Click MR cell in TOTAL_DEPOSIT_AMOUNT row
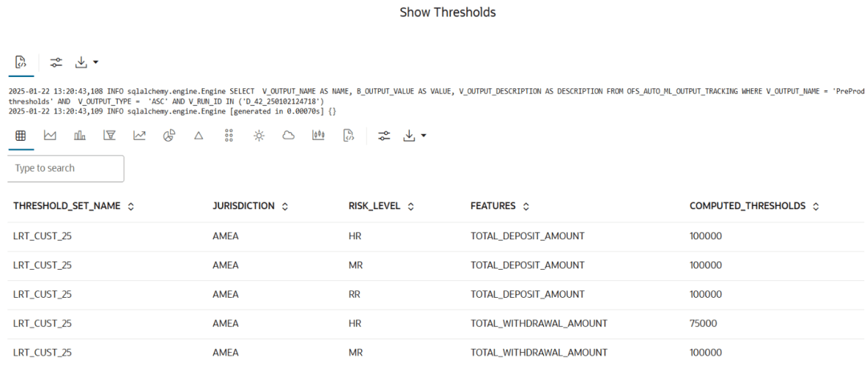The height and width of the screenshot is (369, 868). 356,265
